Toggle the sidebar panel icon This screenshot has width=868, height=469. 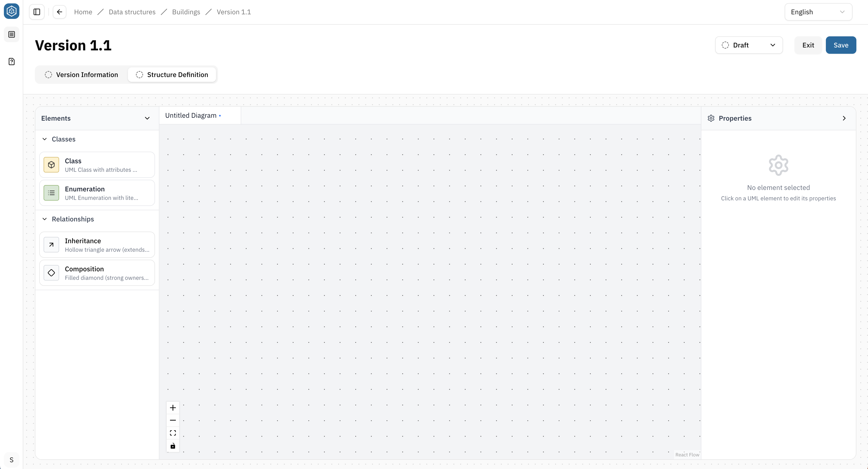37,12
